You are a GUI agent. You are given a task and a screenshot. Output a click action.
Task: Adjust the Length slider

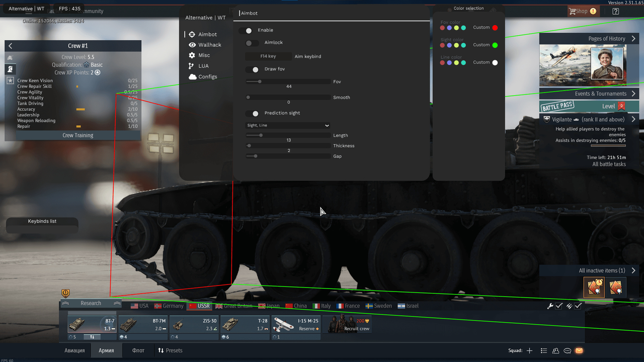pyautogui.click(x=288, y=135)
